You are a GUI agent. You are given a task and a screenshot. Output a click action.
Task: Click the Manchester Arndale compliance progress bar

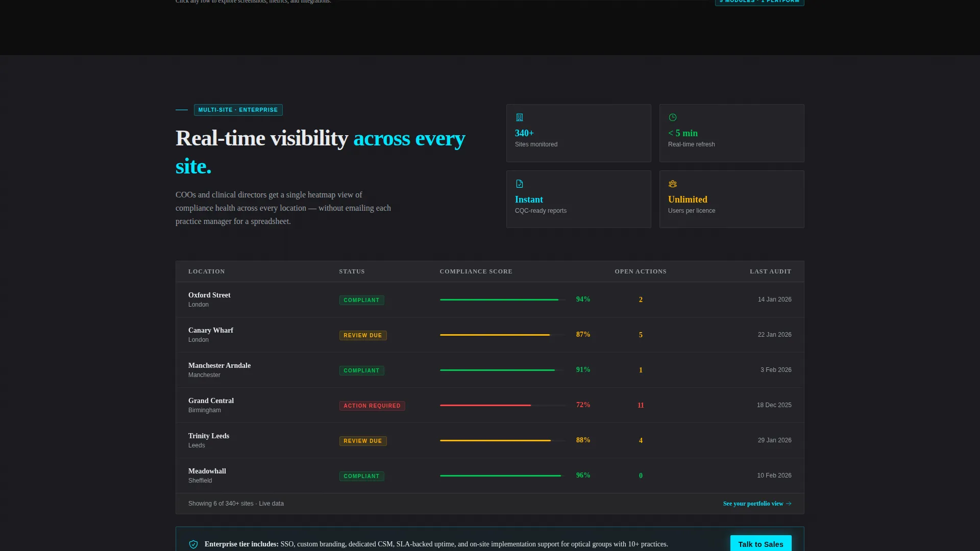(x=503, y=370)
